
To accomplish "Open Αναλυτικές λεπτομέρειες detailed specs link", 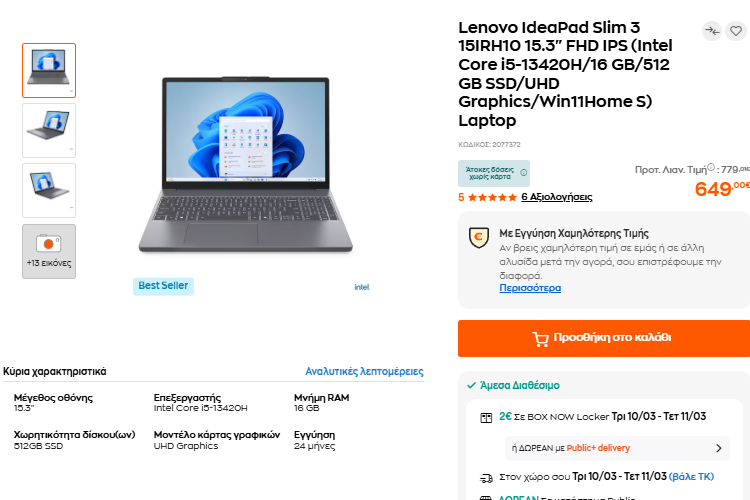I will tap(364, 371).
